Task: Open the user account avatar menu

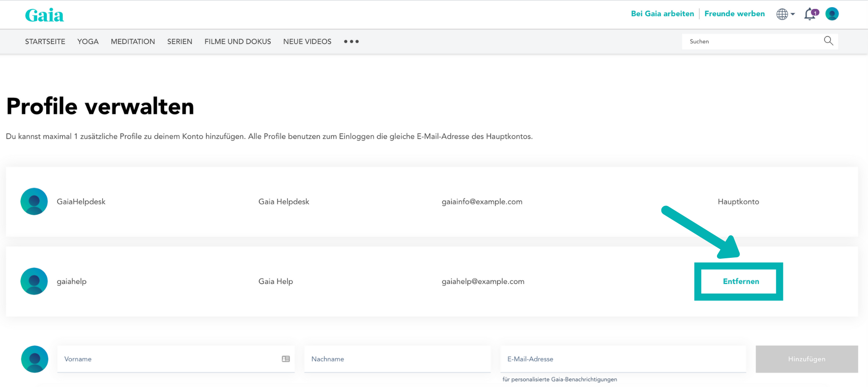Action: [832, 14]
